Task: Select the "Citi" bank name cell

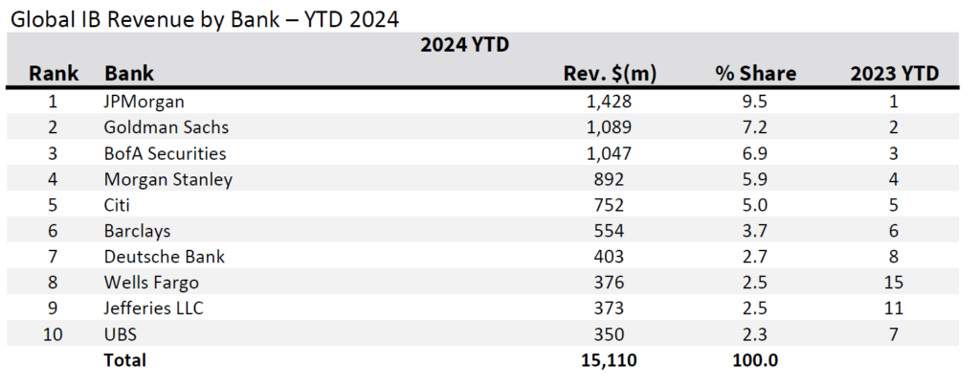Action: click(x=117, y=205)
